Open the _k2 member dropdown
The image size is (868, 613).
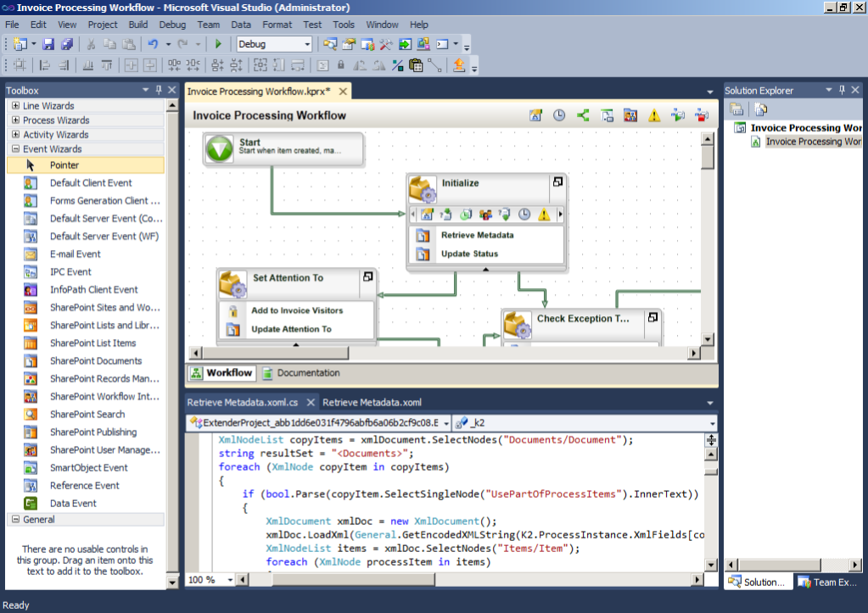713,423
